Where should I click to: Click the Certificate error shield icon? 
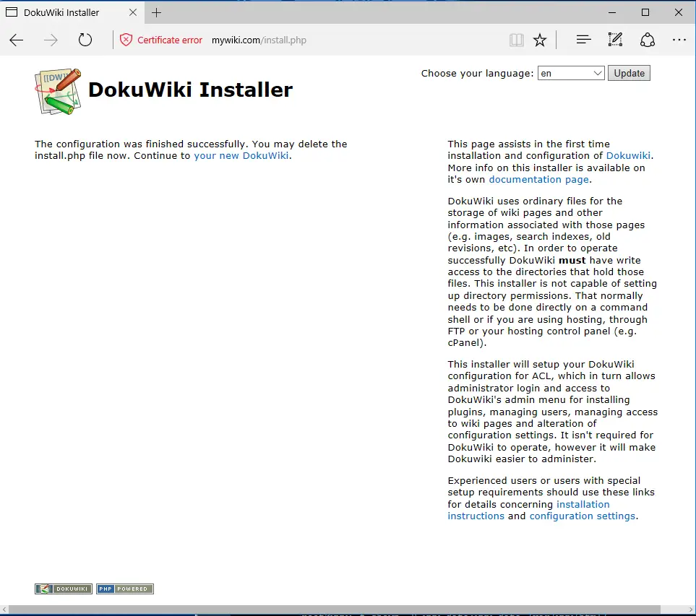(x=126, y=40)
